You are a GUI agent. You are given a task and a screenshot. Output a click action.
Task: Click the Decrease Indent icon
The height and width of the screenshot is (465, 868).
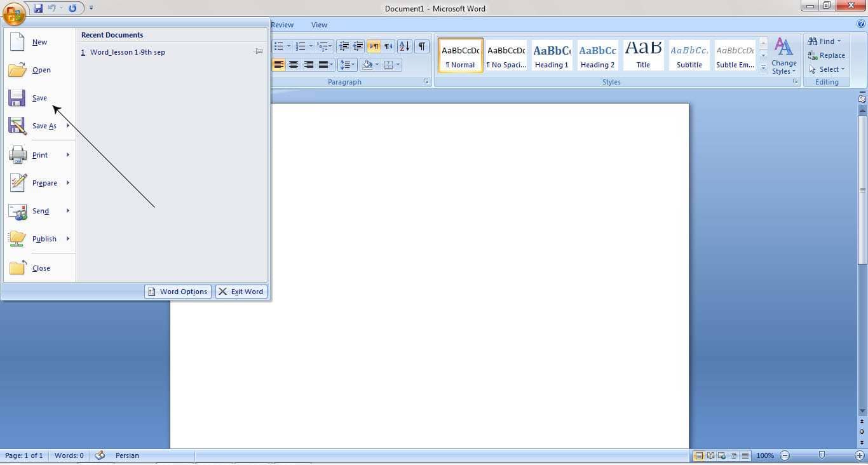pos(344,46)
